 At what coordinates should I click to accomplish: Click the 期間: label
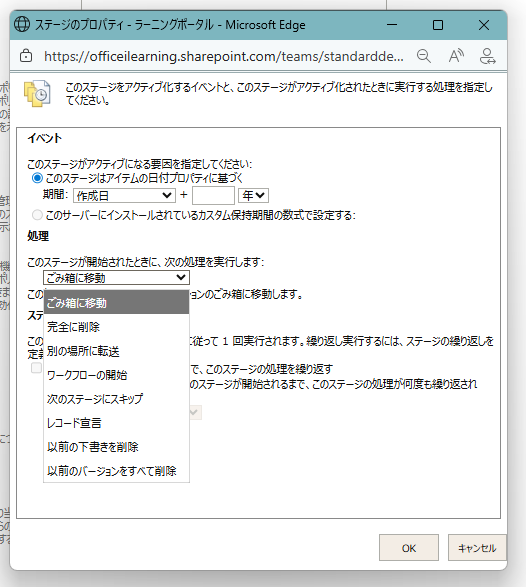55,194
